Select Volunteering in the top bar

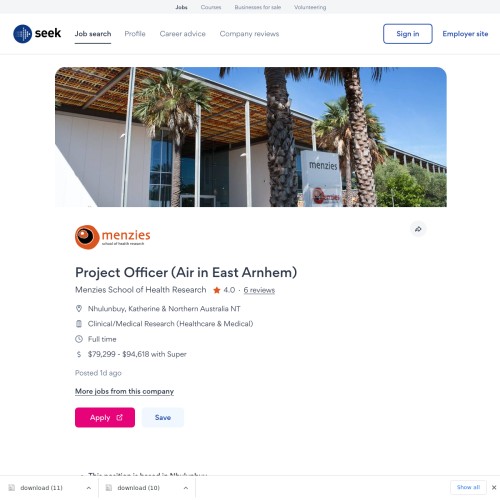point(310,7)
